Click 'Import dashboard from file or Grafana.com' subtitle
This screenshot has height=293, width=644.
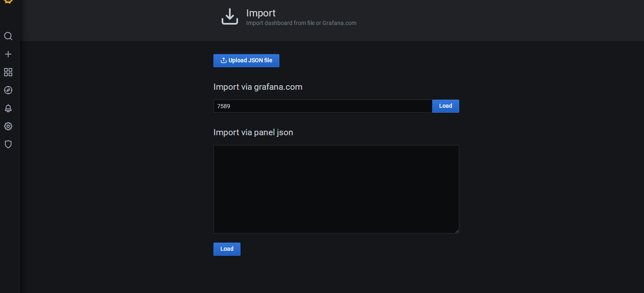pyautogui.click(x=301, y=23)
